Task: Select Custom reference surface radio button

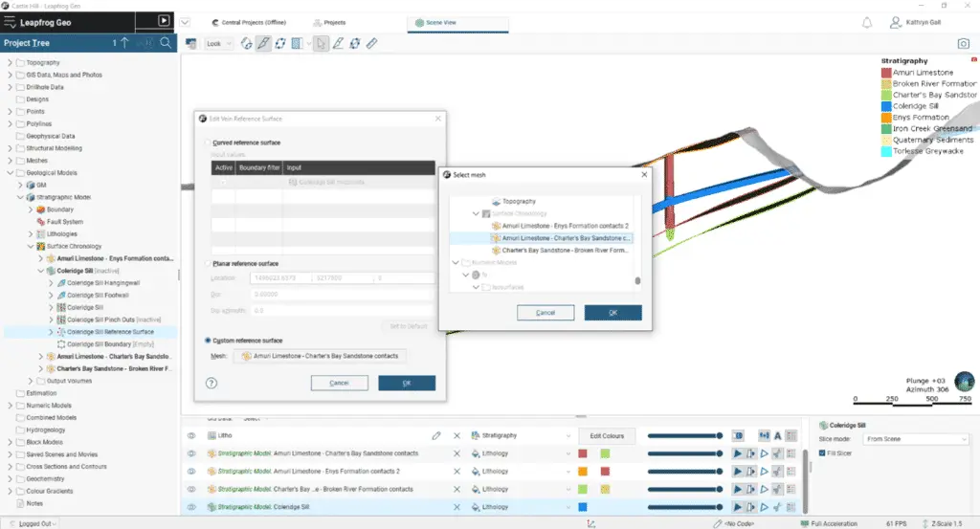Action: [x=208, y=341]
